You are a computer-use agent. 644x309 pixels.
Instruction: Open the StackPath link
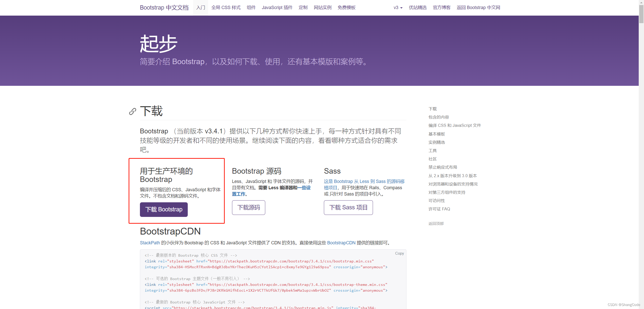click(150, 243)
